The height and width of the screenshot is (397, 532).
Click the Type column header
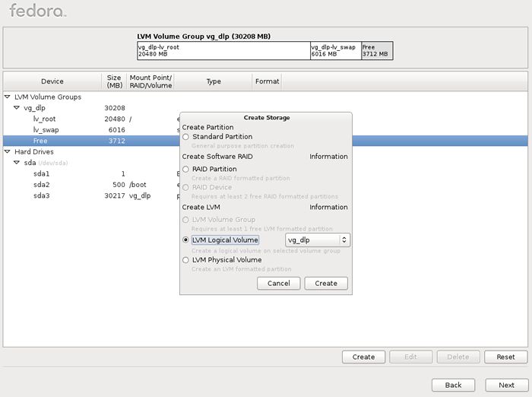tap(214, 81)
